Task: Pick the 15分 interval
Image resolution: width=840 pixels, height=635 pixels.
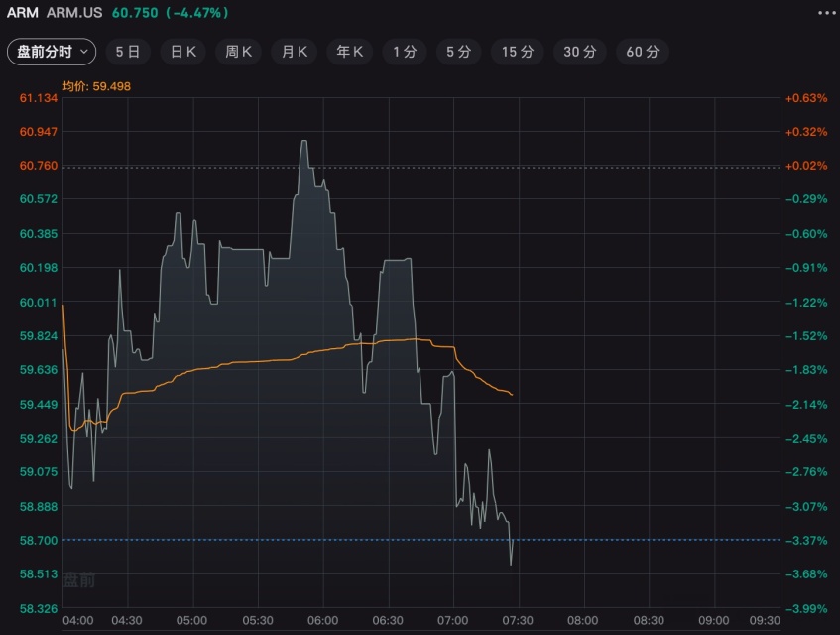Action: coord(517,52)
